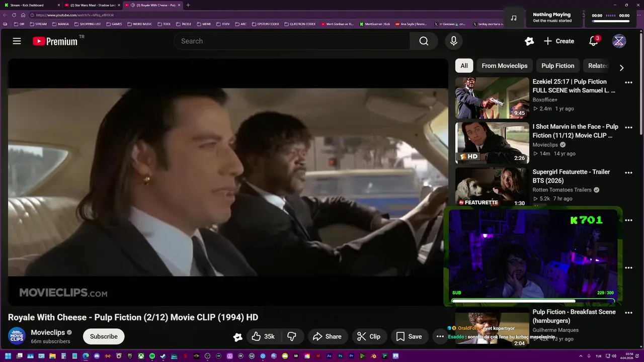Viewport: 644px width, 362px height.
Task: Open options for the Ezekiel 25:17 video
Action: 628,82
